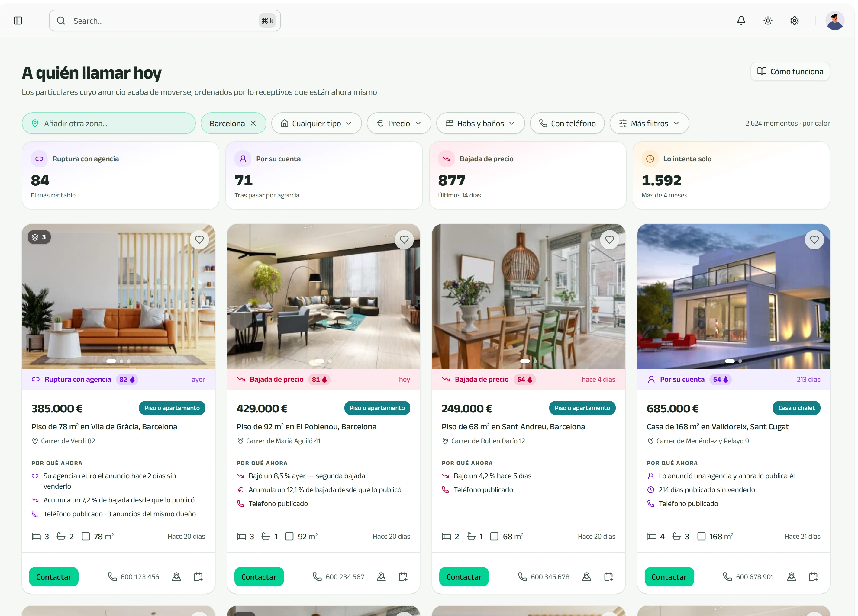Favorite the Sant Andreu listing heart
The height and width of the screenshot is (616, 858).
click(x=609, y=239)
